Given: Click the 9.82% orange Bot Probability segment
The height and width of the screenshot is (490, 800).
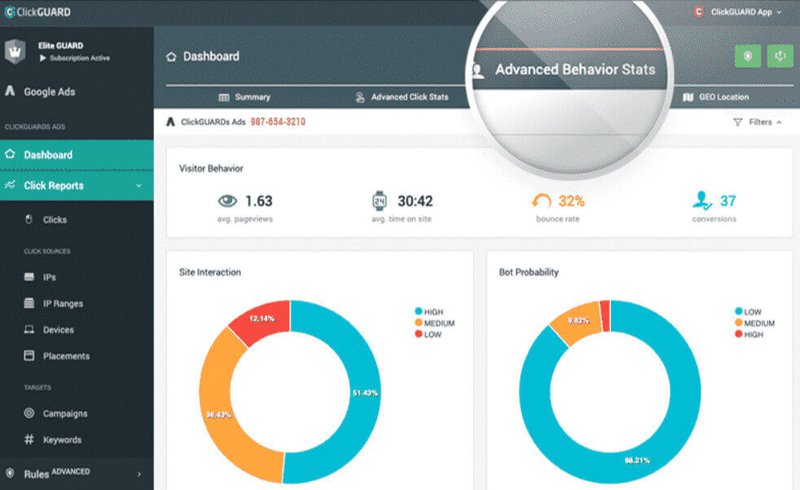Looking at the screenshot, I should coord(579,321).
